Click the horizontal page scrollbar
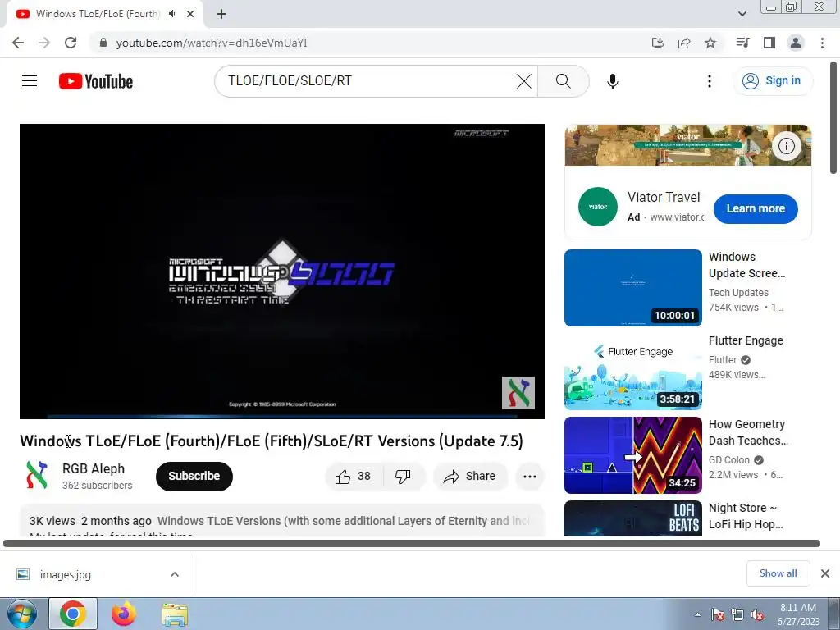The image size is (840, 630). pyautogui.click(x=412, y=543)
